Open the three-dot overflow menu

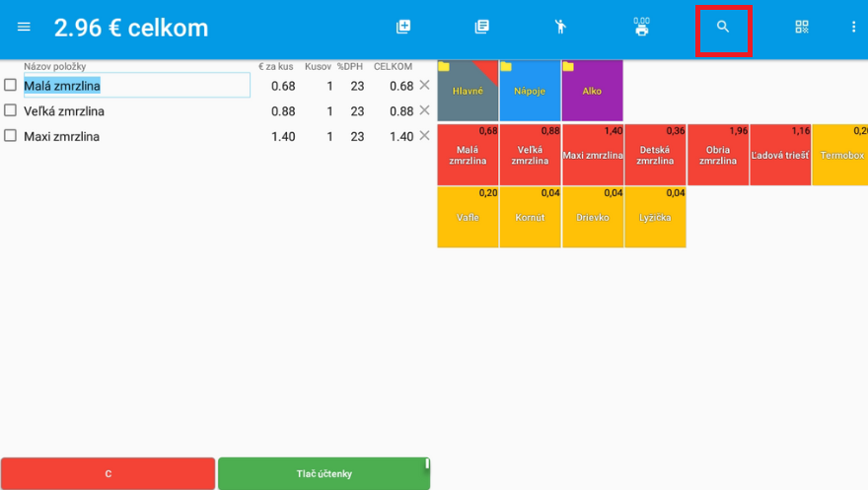[x=853, y=28]
